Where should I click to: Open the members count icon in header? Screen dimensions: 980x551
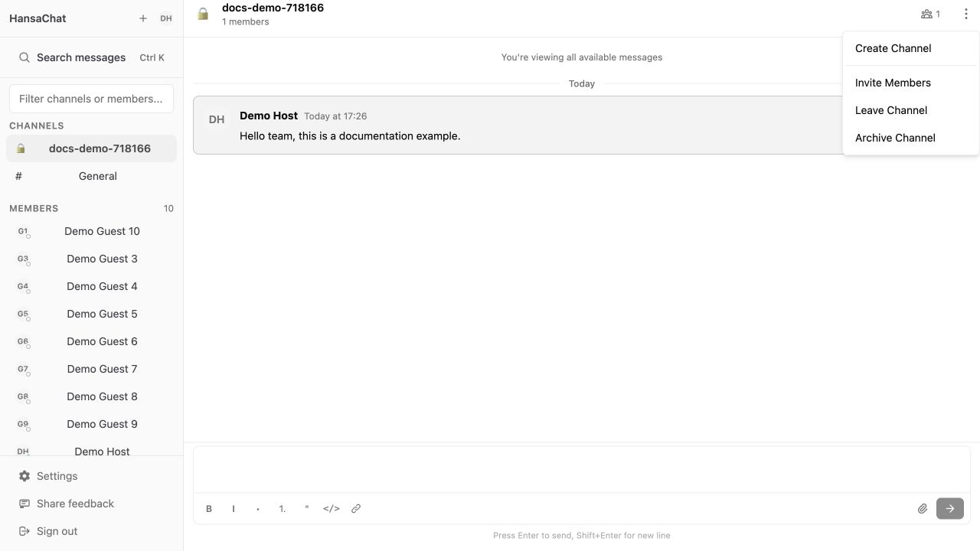point(930,14)
